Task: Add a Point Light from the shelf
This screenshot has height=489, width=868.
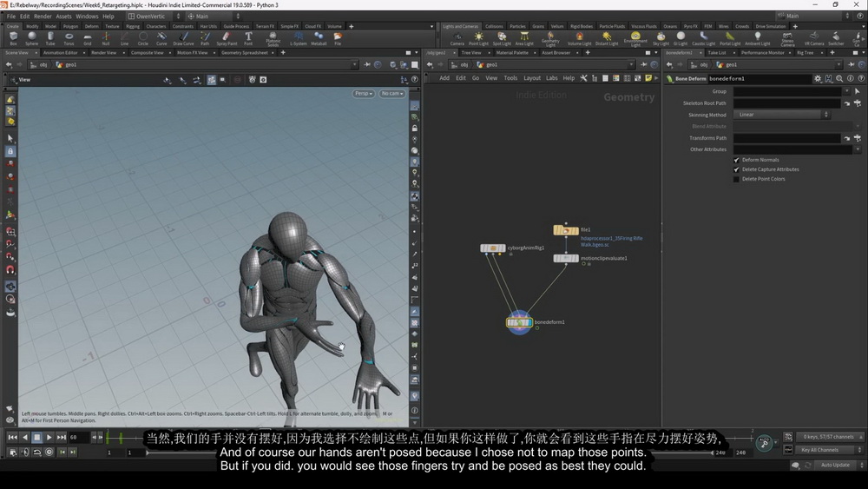Action: pos(478,38)
